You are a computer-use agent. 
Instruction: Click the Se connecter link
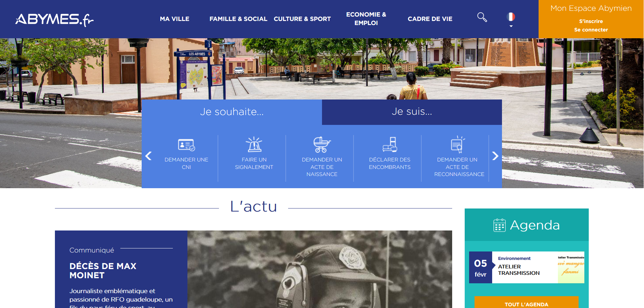point(591,30)
